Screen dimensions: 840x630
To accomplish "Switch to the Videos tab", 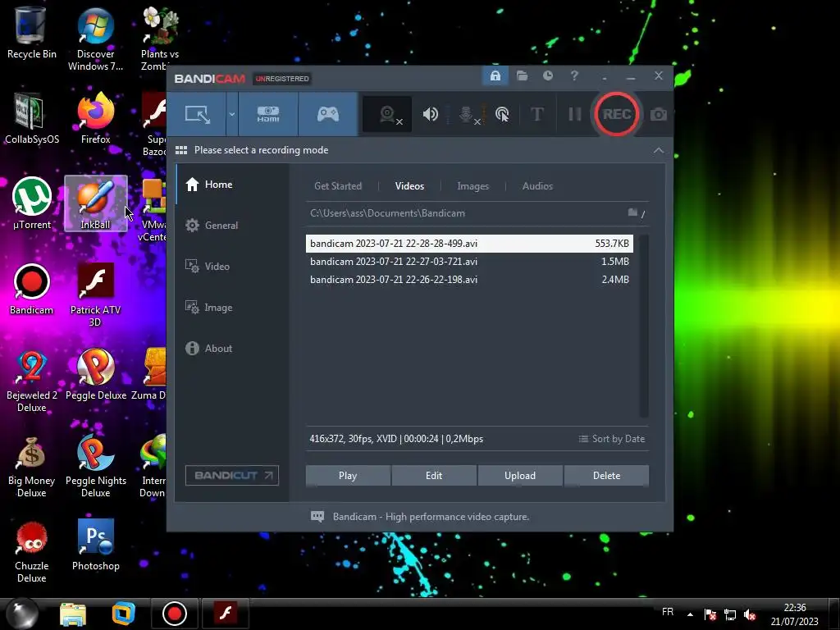I will coord(410,186).
